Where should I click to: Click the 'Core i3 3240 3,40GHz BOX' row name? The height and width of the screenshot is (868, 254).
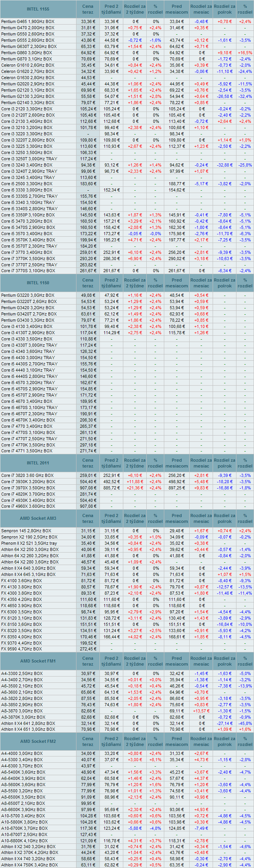point(27,165)
